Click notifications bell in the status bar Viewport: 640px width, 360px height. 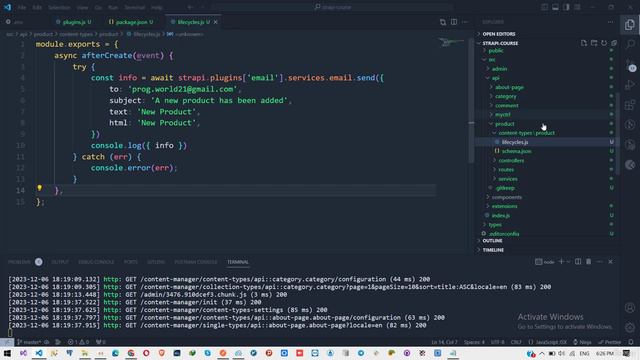pos(631,342)
